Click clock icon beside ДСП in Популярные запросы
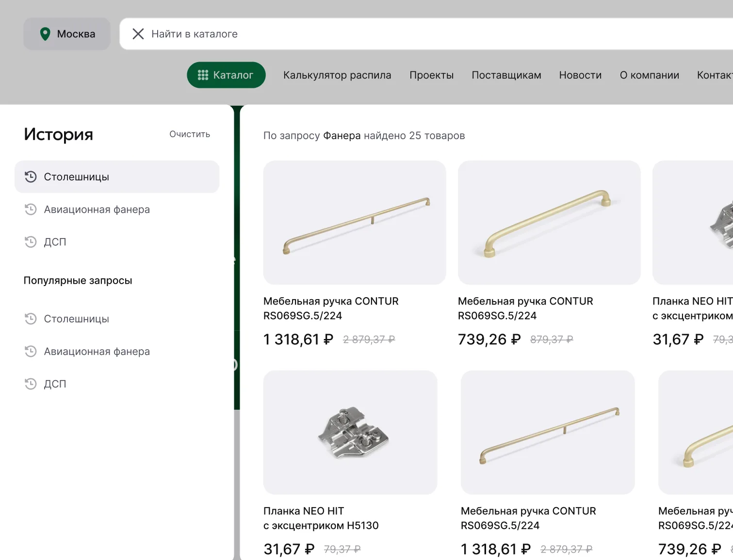Screen dimensions: 733x560 coord(31,384)
